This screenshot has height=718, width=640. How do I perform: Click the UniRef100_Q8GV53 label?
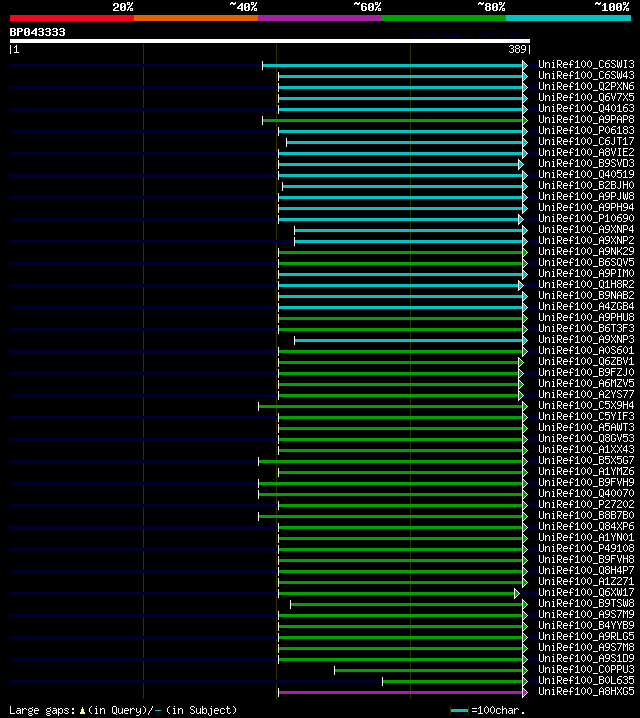(586, 438)
